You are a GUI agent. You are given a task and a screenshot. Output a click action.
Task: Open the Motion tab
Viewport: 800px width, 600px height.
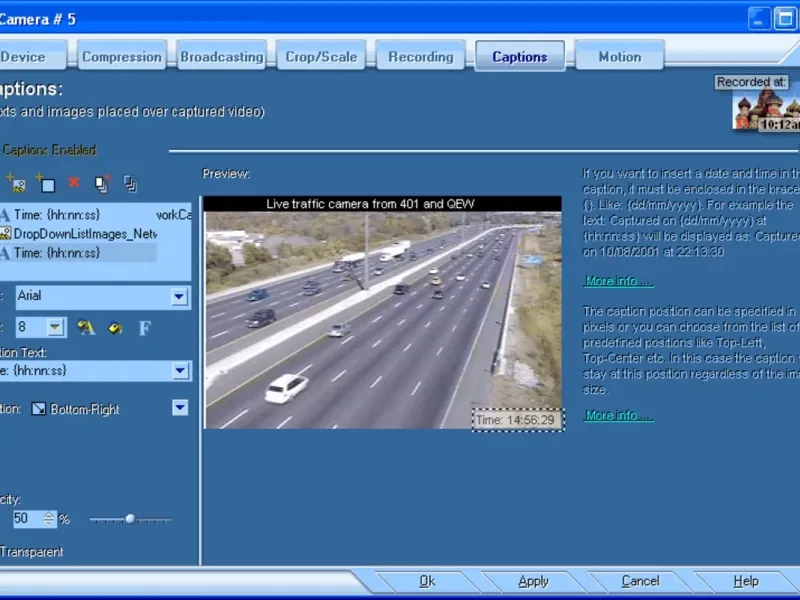click(x=619, y=57)
